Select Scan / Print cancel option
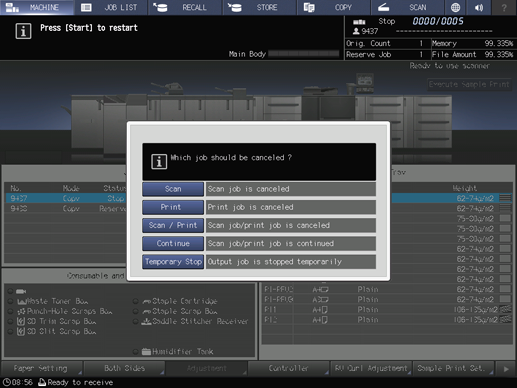The height and width of the screenshot is (388, 517). [173, 225]
